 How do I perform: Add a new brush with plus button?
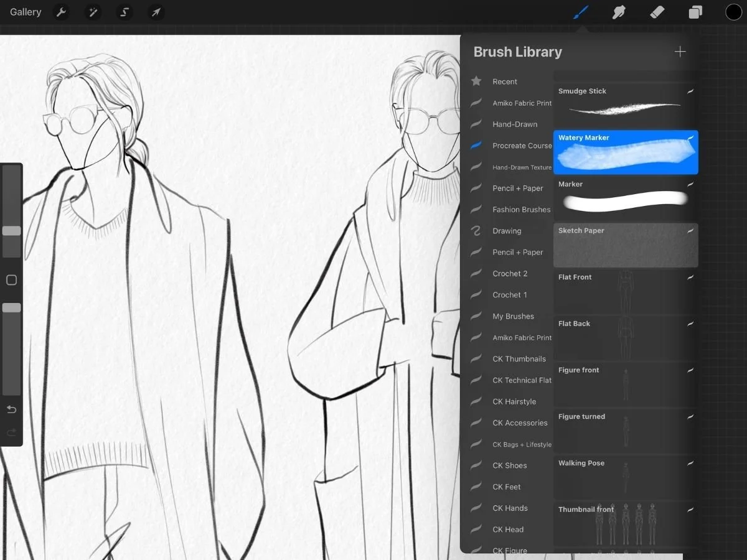[x=680, y=52]
